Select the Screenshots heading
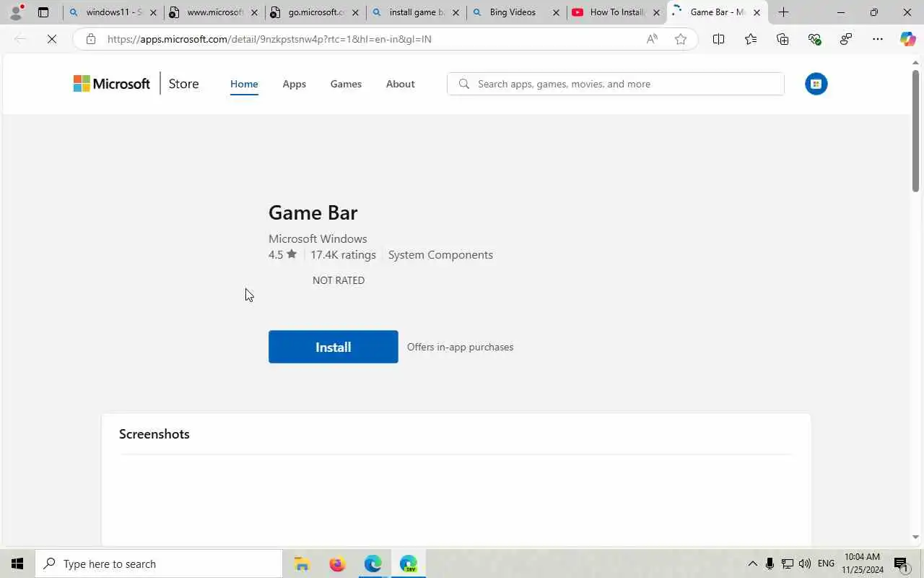The height and width of the screenshot is (578, 924). click(x=154, y=433)
